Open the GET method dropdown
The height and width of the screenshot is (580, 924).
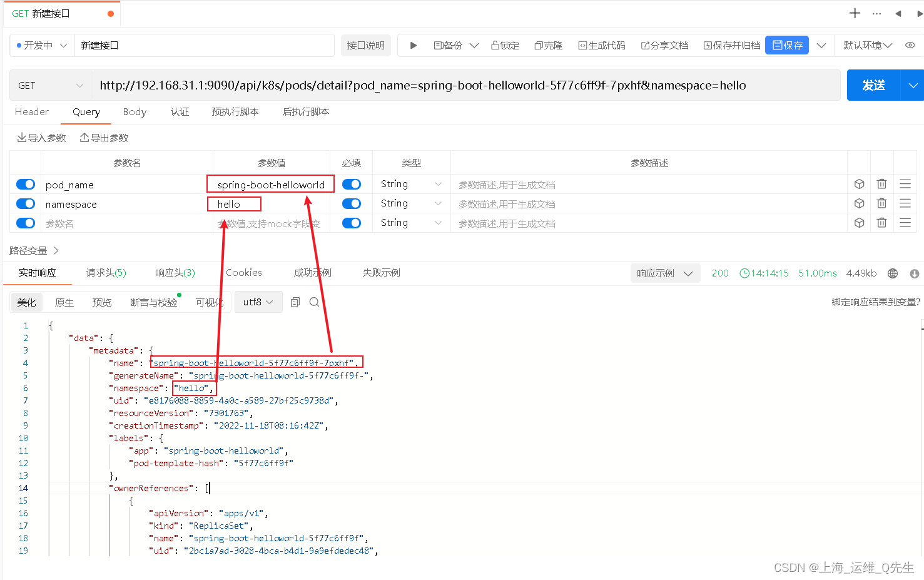[x=51, y=85]
